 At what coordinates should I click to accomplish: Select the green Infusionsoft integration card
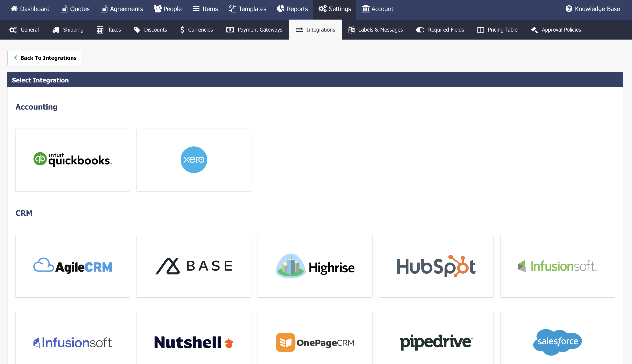tap(558, 266)
